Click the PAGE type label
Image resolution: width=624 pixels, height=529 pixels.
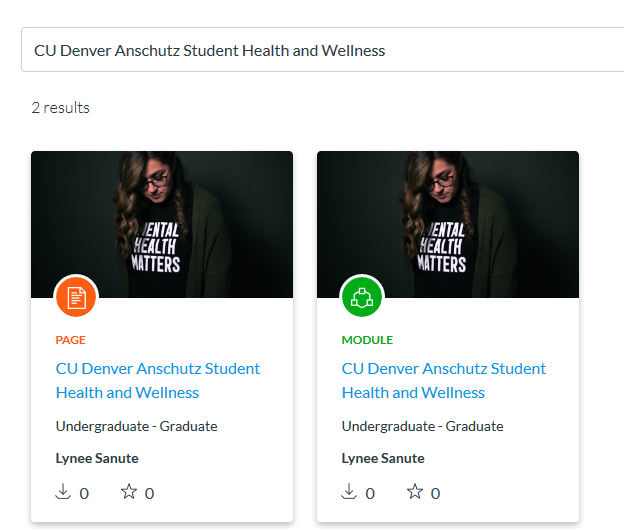click(70, 340)
